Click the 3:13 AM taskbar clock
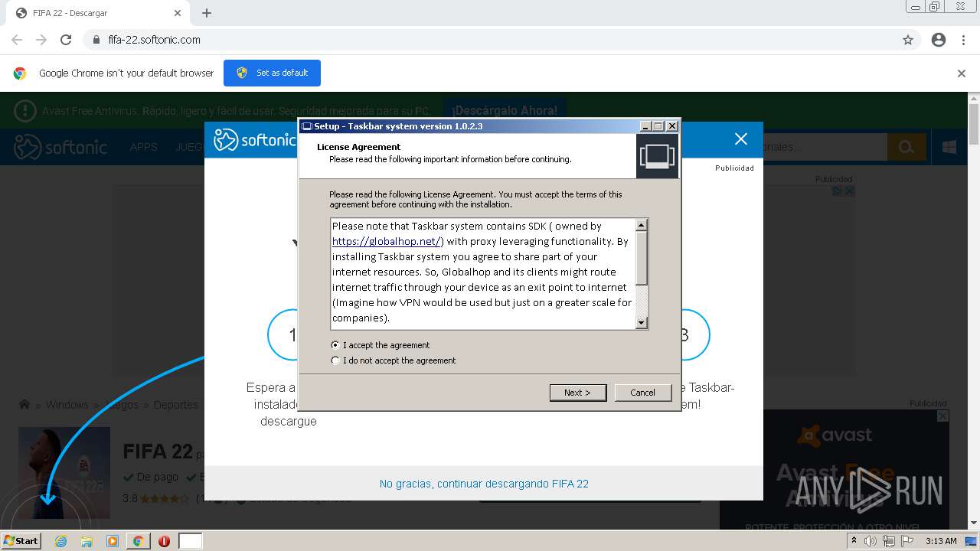 coord(941,541)
